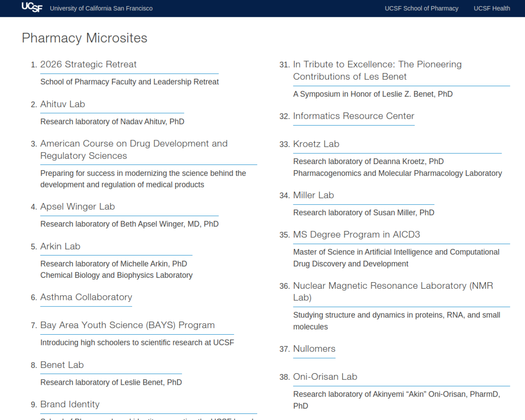
Task: Open the UCSF Health link
Action: [492, 8]
